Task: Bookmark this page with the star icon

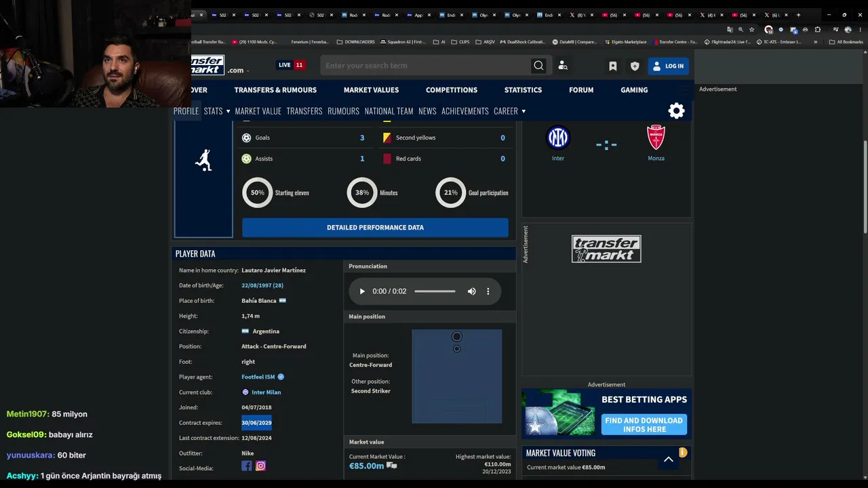Action: click(751, 30)
